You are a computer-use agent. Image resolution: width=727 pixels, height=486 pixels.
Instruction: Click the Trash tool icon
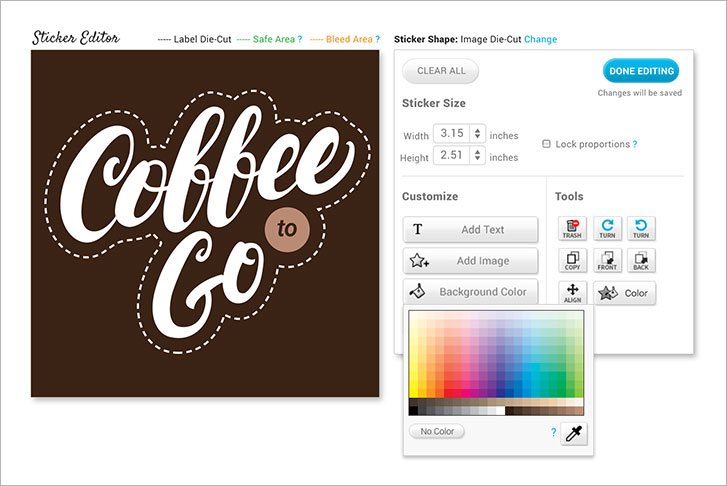point(572,229)
